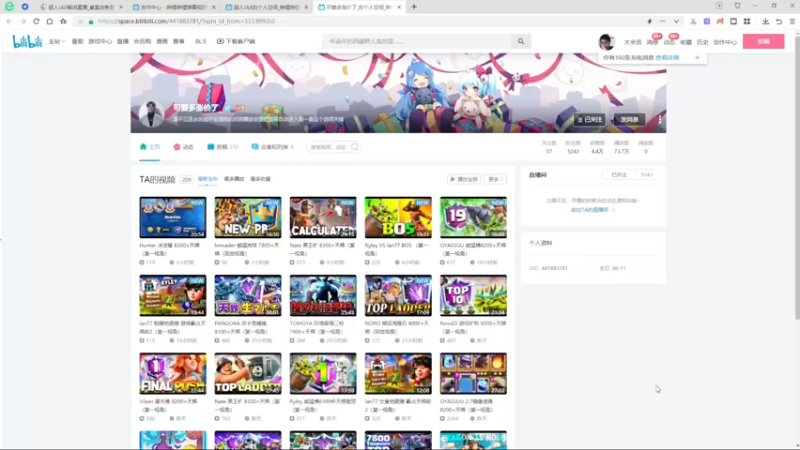Click the browser address bar URL
Viewport: 800px width, 450px height.
click(186, 21)
